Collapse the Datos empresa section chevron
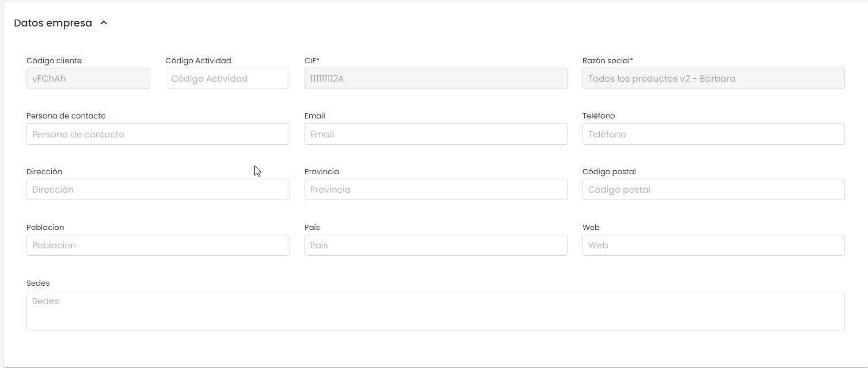Screen dimensions: 868x368 [x=104, y=23]
